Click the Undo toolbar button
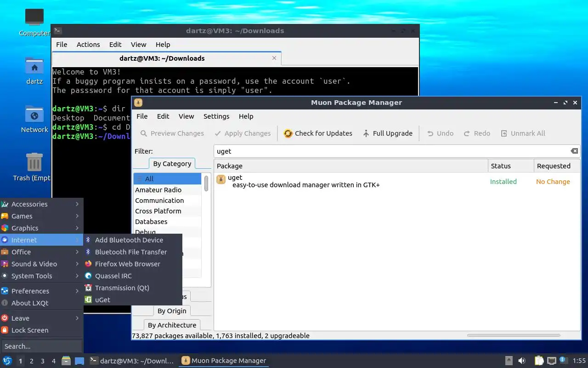588x368 pixels. [x=440, y=133]
